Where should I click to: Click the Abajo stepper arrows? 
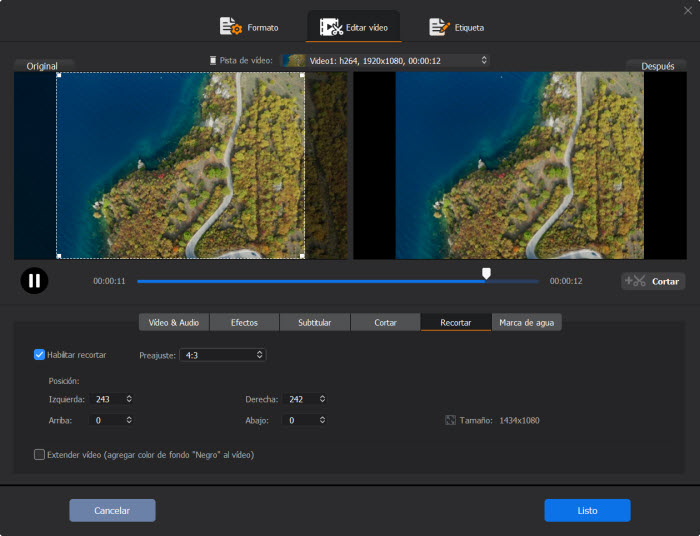[x=322, y=420]
